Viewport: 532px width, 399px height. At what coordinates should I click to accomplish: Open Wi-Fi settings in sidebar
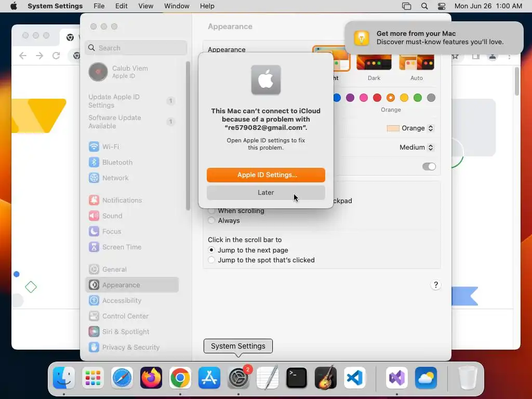tap(132, 147)
